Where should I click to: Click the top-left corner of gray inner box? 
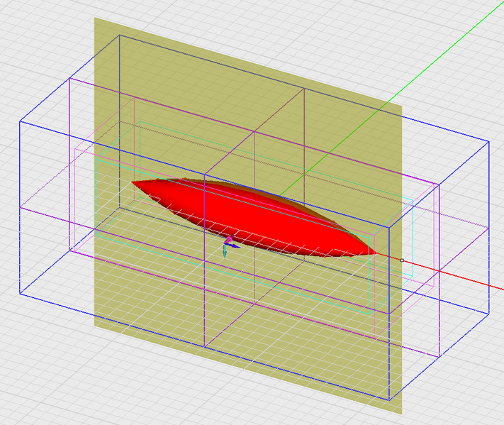(x=120, y=35)
